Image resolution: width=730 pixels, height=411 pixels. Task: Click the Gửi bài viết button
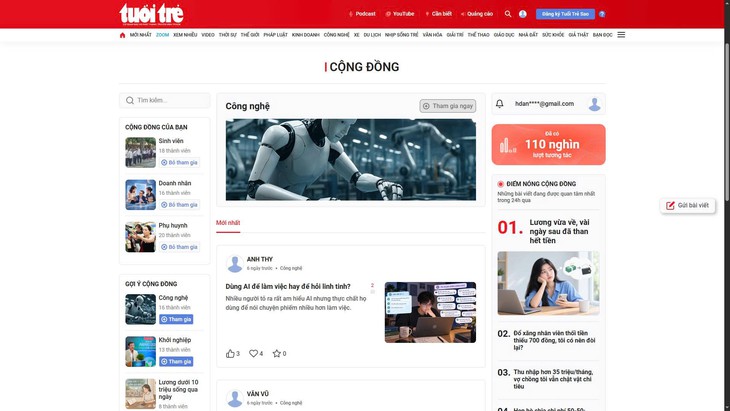coord(687,205)
